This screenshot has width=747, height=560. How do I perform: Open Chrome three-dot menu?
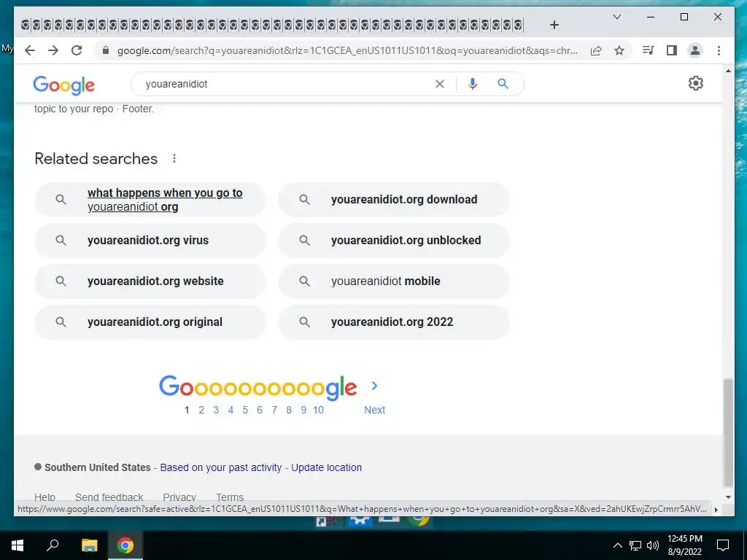tap(719, 50)
